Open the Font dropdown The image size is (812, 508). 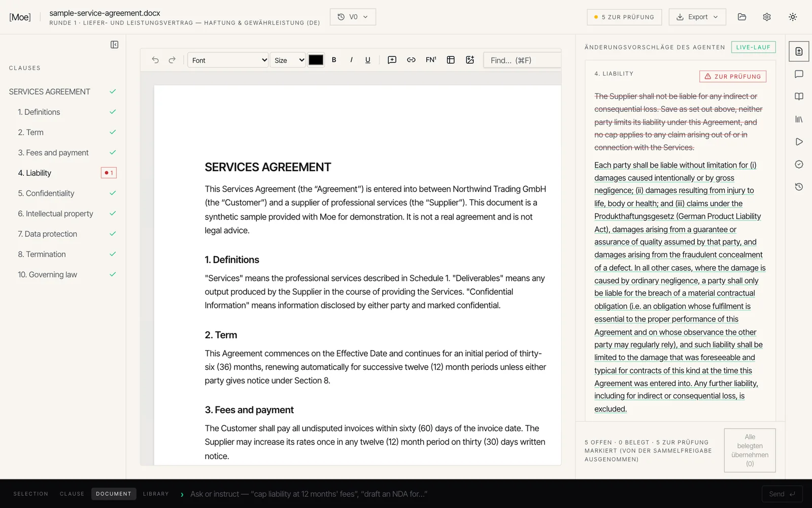(x=228, y=60)
